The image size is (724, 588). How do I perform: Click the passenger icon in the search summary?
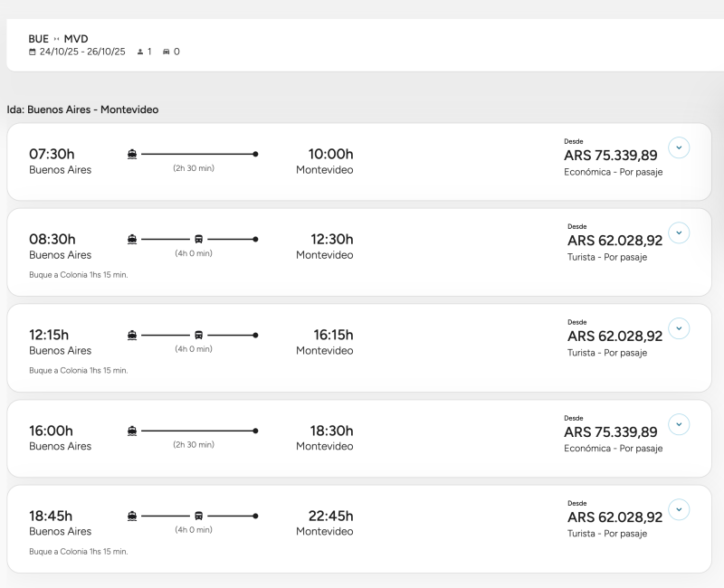139,52
